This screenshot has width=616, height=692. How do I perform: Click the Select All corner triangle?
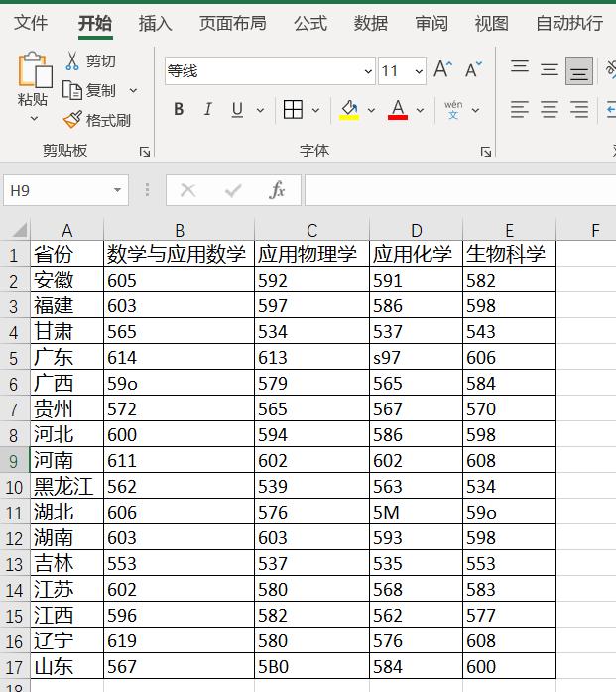click(19, 229)
